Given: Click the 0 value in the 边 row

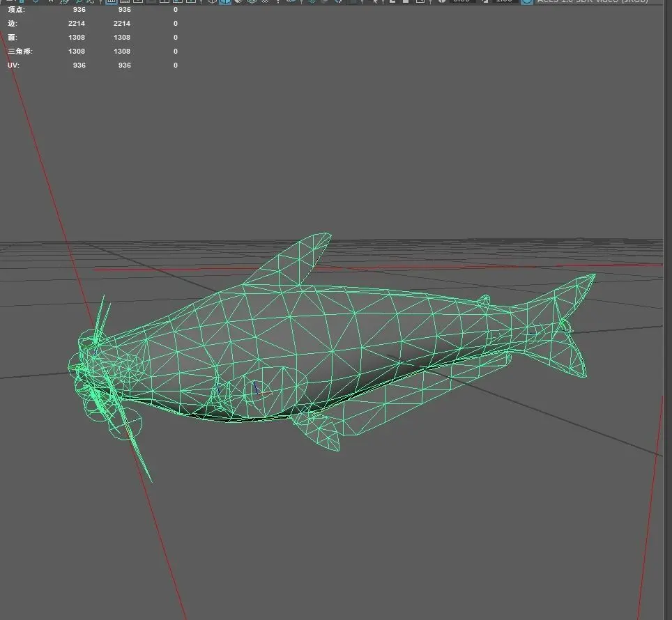Looking at the screenshot, I should click(175, 23).
